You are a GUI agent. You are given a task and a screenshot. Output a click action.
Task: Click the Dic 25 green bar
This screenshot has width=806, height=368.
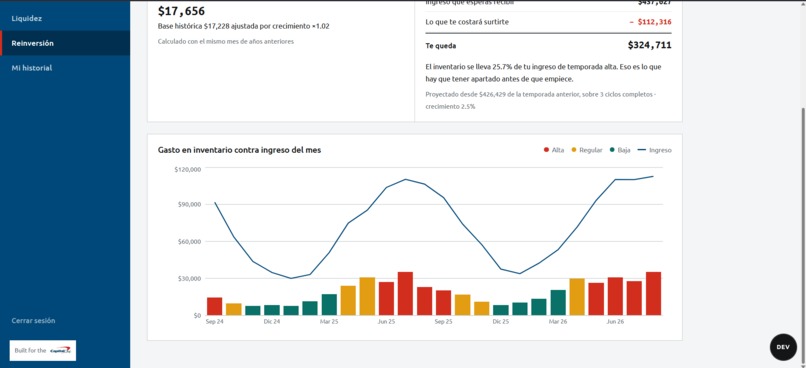click(x=501, y=310)
